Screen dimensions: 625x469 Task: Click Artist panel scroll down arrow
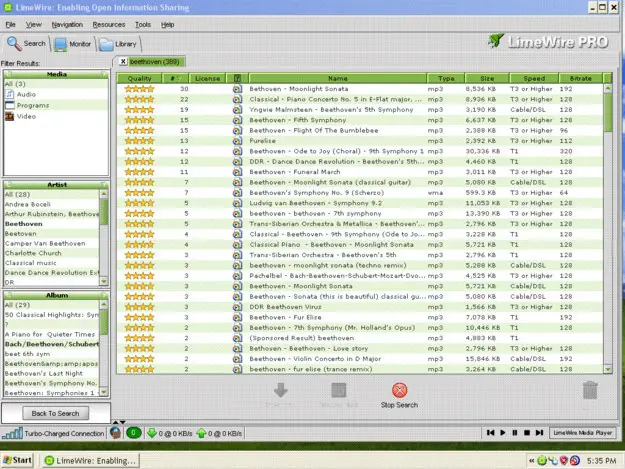pyautogui.click(x=104, y=282)
